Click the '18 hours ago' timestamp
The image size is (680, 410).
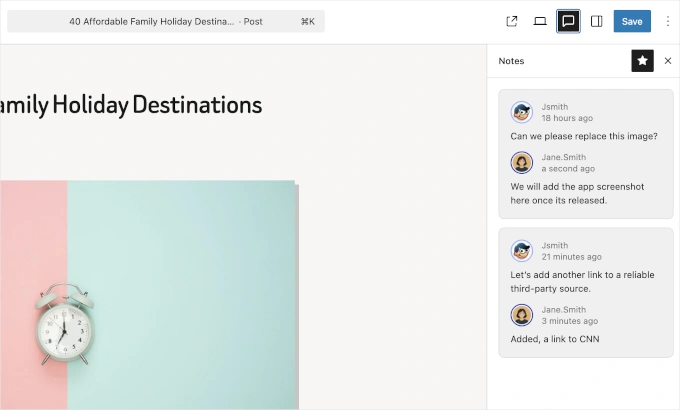pyautogui.click(x=567, y=118)
